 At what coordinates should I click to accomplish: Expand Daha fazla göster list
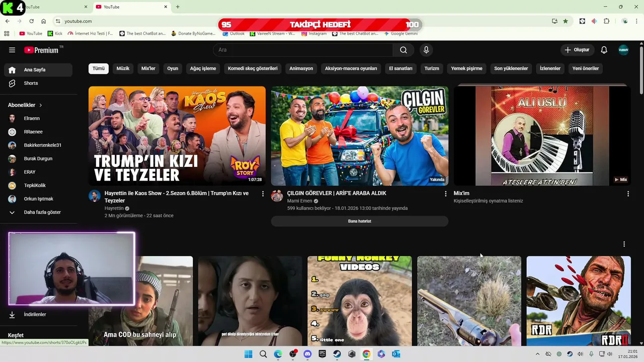38,212
